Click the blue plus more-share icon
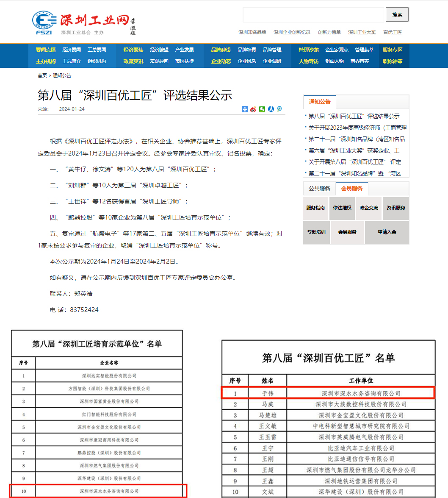448x498 pixels. 245,109
